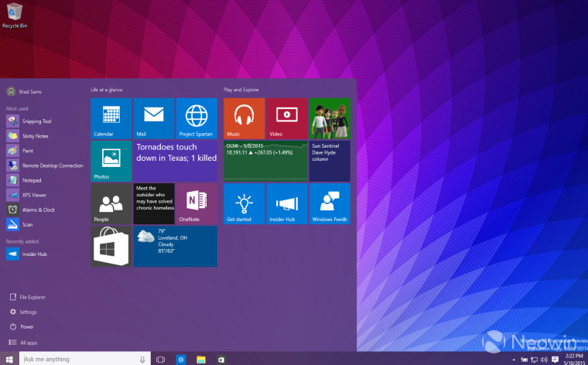Open Settings from Start menu
588x365 pixels.
click(28, 312)
